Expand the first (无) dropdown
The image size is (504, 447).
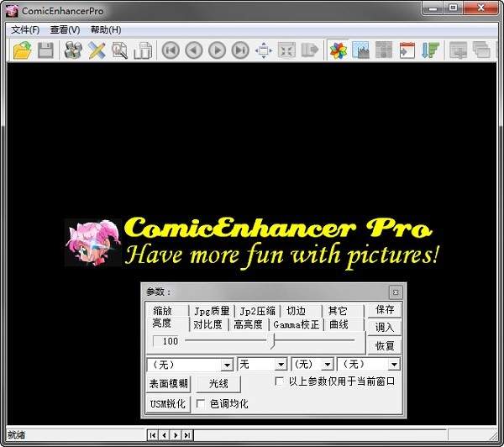click(227, 365)
